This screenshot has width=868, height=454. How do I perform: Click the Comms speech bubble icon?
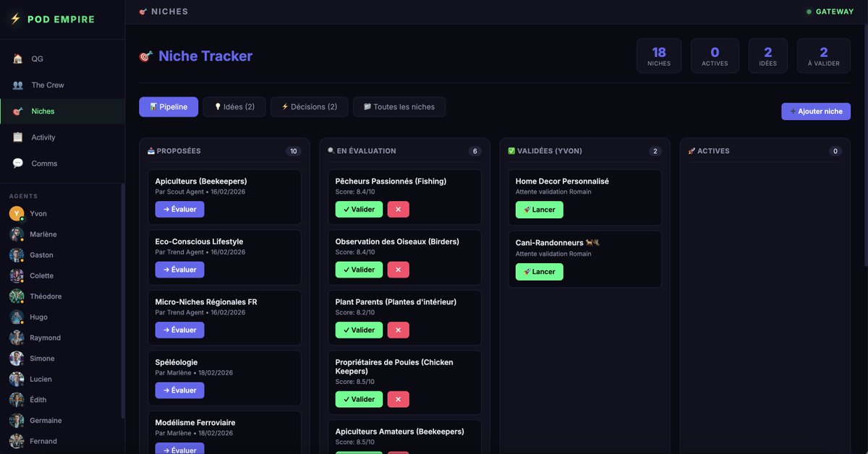tap(17, 163)
